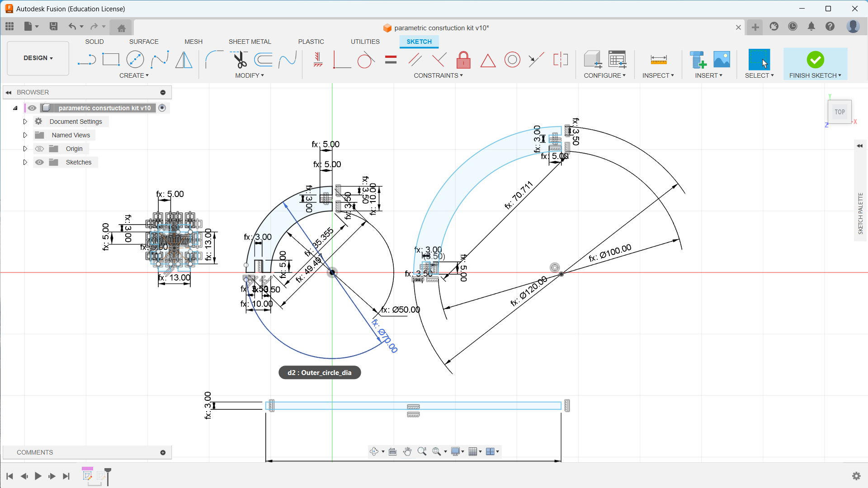Open the DESIGN workspace dropdown

(38, 58)
